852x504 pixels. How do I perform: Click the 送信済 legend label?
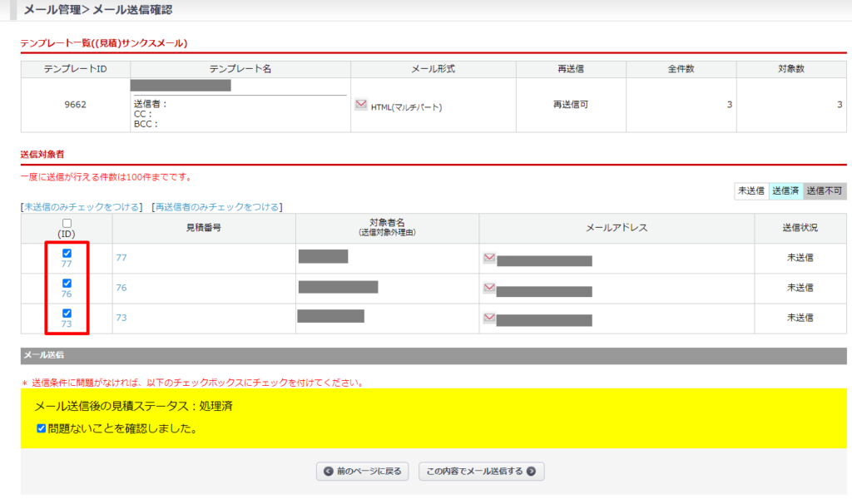[x=785, y=190]
